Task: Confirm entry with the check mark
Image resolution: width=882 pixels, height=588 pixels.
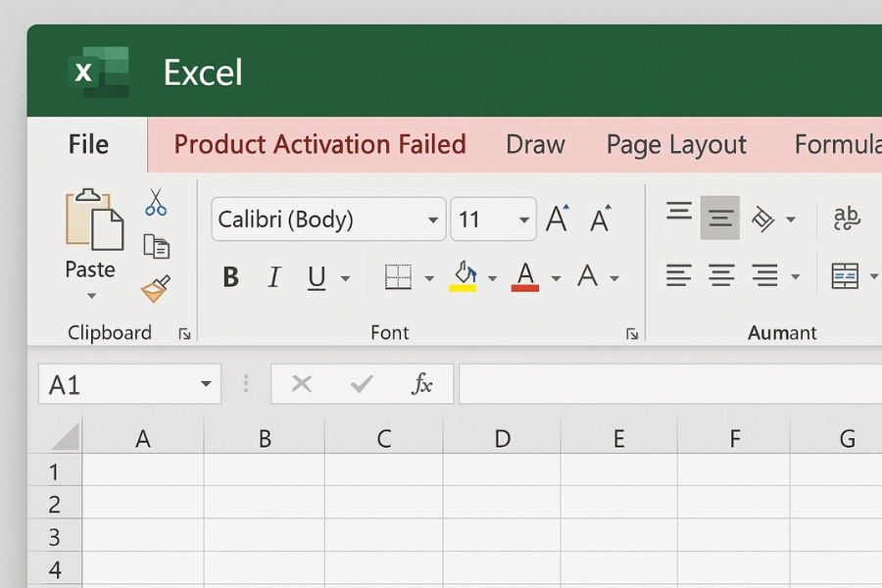Action: [x=361, y=384]
